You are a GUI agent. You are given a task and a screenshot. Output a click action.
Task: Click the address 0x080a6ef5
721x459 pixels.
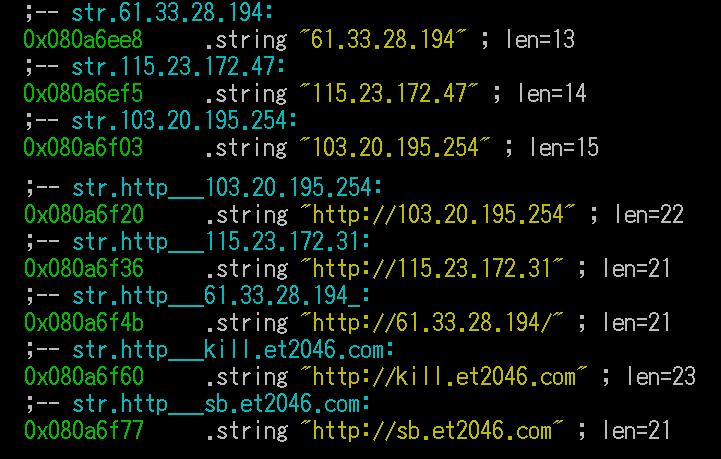(x=83, y=93)
